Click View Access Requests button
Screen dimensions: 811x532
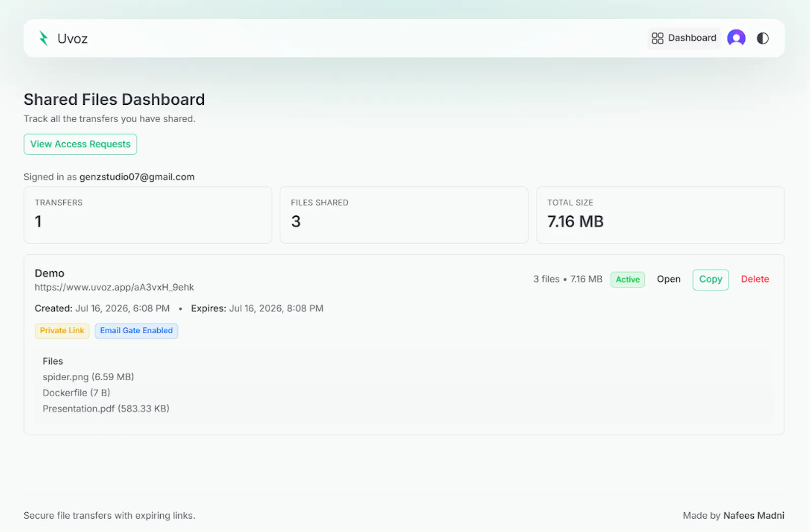click(80, 144)
